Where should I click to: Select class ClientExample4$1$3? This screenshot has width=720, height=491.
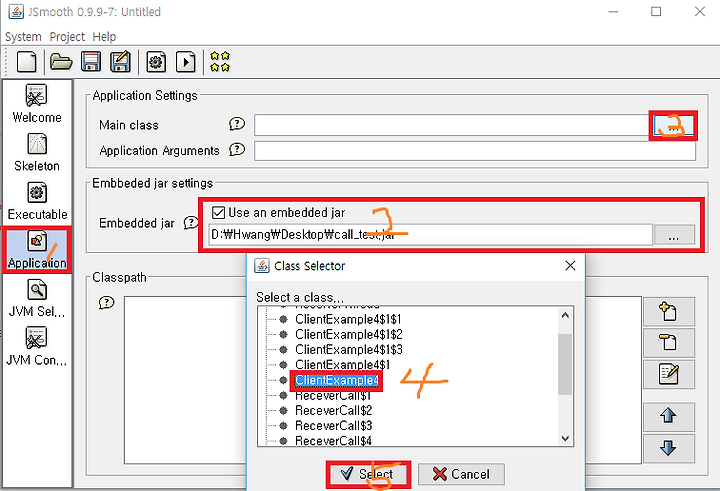coord(349,350)
